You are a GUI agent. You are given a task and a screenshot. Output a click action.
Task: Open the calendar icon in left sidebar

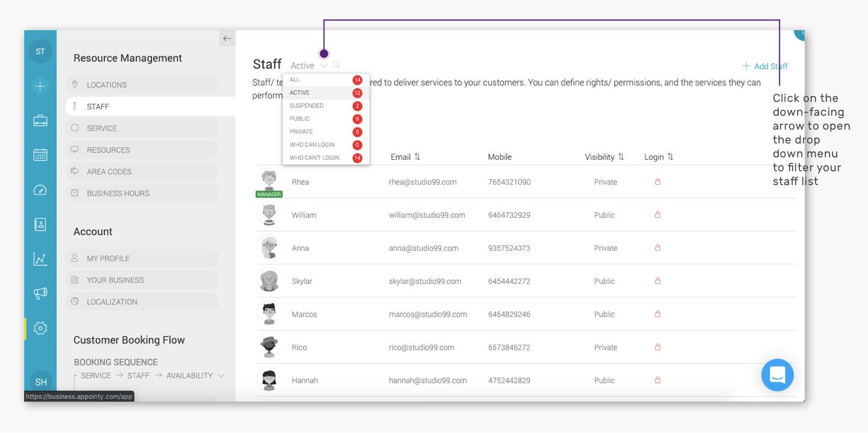click(x=40, y=155)
